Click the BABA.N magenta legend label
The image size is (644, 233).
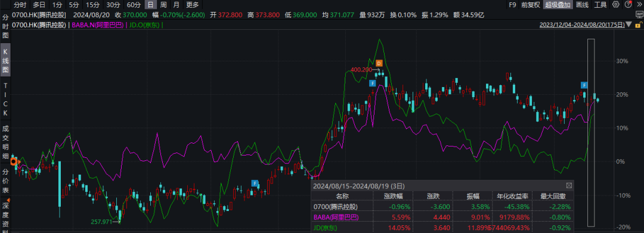[x=98, y=25]
